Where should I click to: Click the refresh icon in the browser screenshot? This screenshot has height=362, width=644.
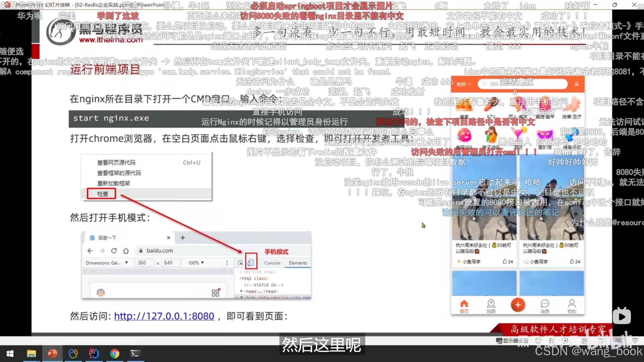tap(114, 251)
